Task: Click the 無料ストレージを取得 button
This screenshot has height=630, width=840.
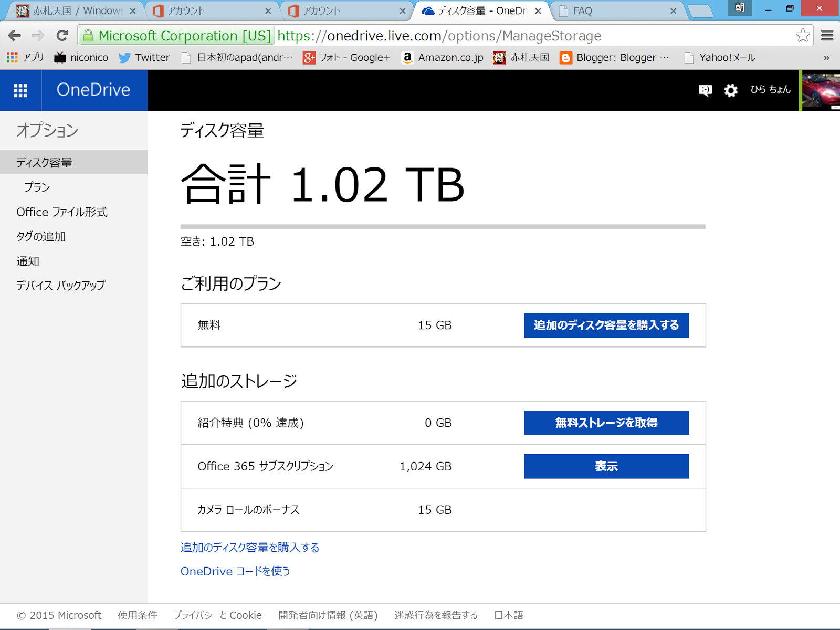Action: pos(606,423)
